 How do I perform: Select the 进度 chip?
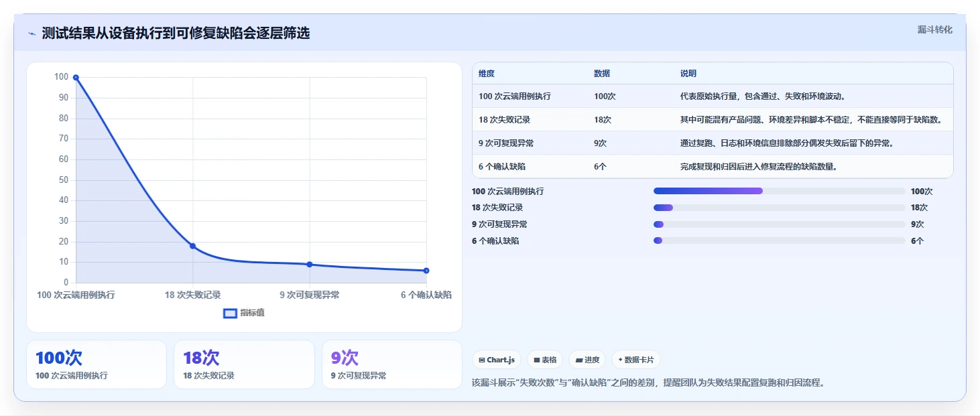click(x=587, y=360)
